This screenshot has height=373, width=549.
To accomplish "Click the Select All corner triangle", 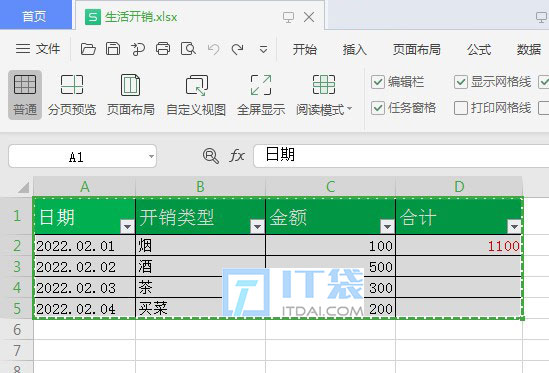I will pyautogui.click(x=23, y=187).
